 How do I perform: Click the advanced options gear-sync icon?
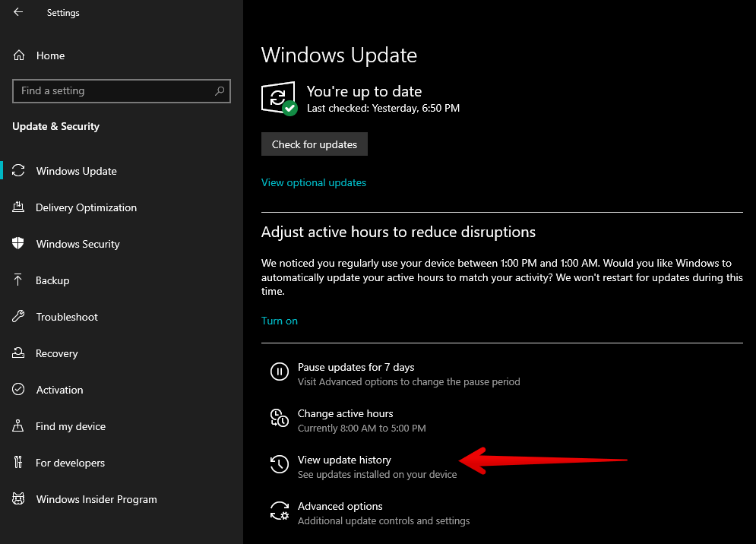pos(280,511)
